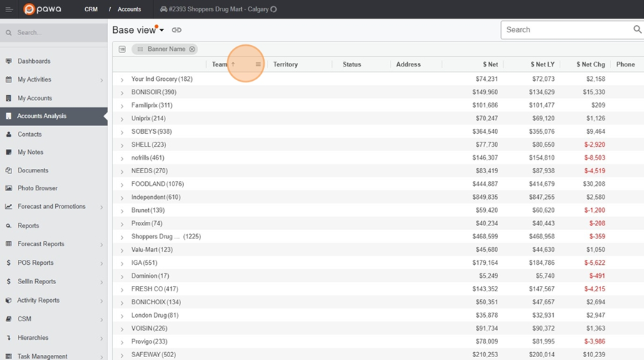Sort by the Status column header
The image size is (644, 360).
[x=352, y=64]
